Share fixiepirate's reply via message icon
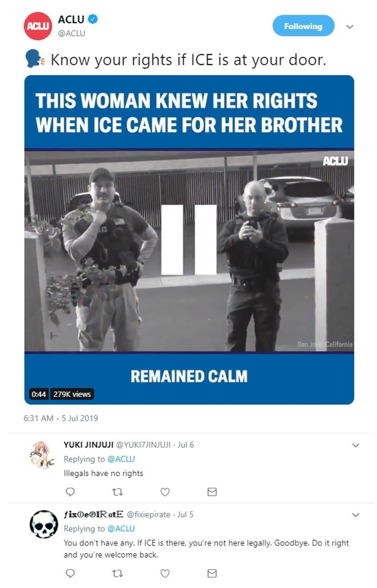This screenshot has height=588, width=377. tap(212, 573)
